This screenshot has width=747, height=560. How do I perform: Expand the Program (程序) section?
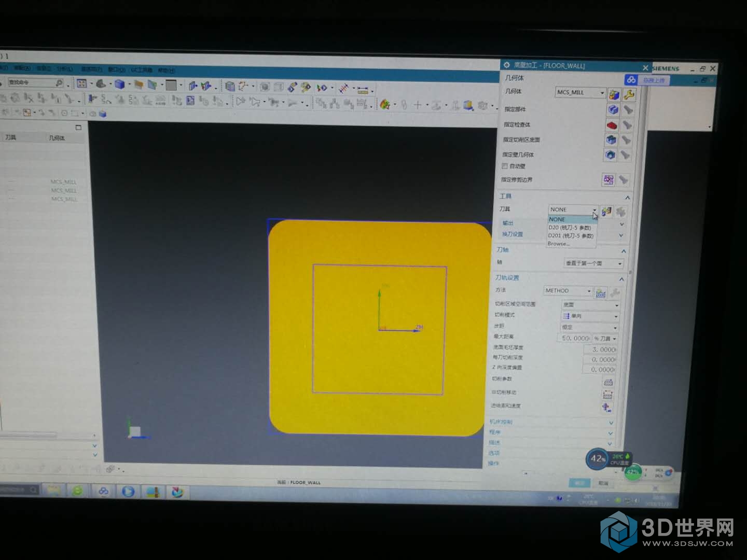click(x=610, y=433)
